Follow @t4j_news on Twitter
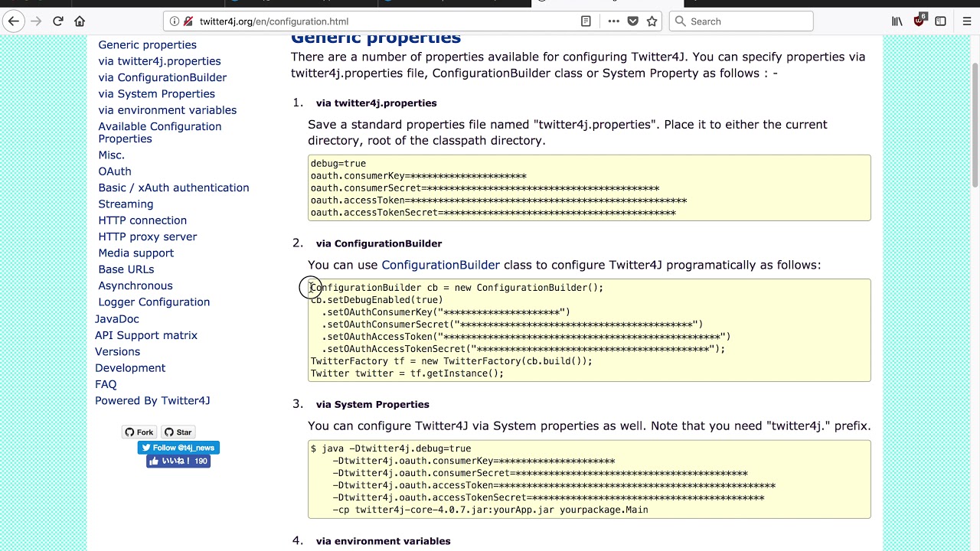Image resolution: width=980 pixels, height=551 pixels. [x=178, y=448]
